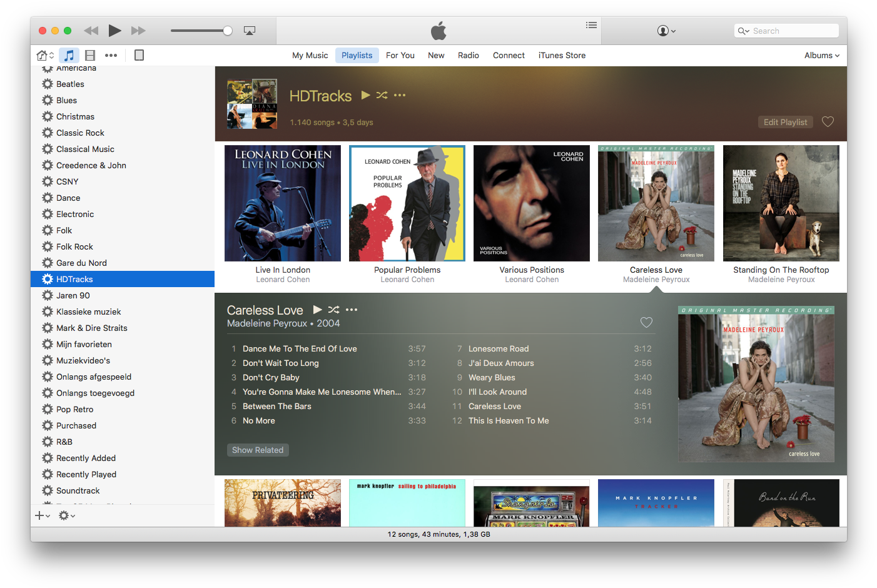Screen dimensions: 877x588
Task: Enable shuffle playback for HDTracks
Action: 382,96
